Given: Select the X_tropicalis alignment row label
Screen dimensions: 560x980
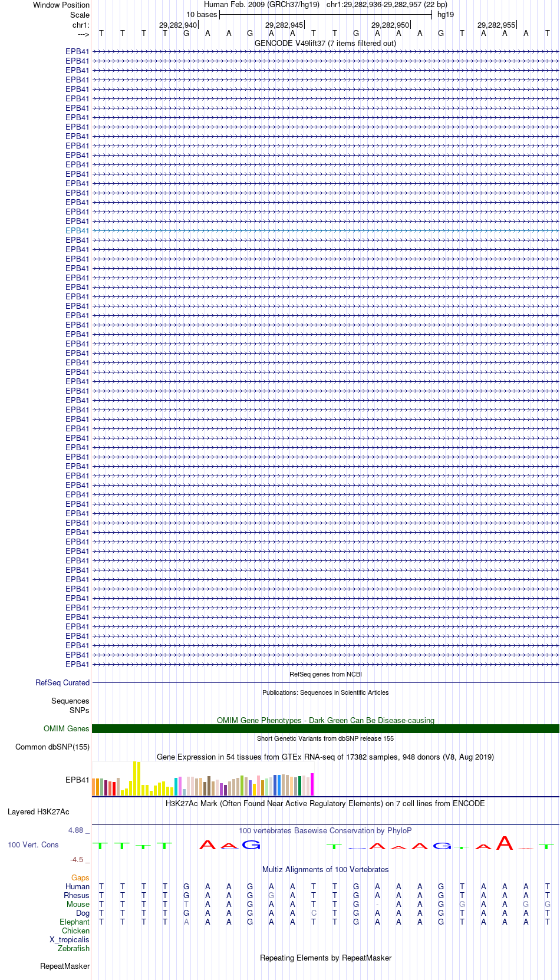Looking at the screenshot, I should 70,939.
